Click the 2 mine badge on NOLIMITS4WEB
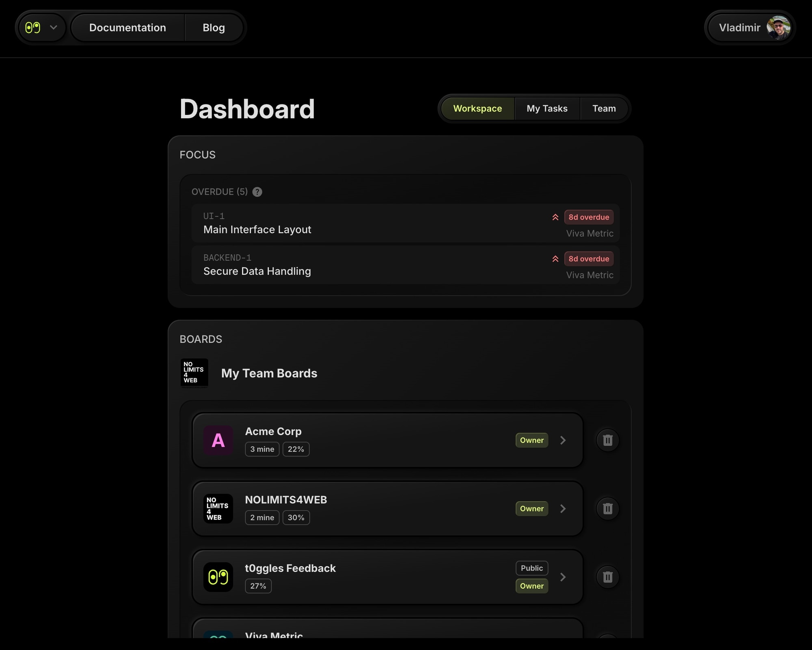812x650 pixels. pos(262,518)
